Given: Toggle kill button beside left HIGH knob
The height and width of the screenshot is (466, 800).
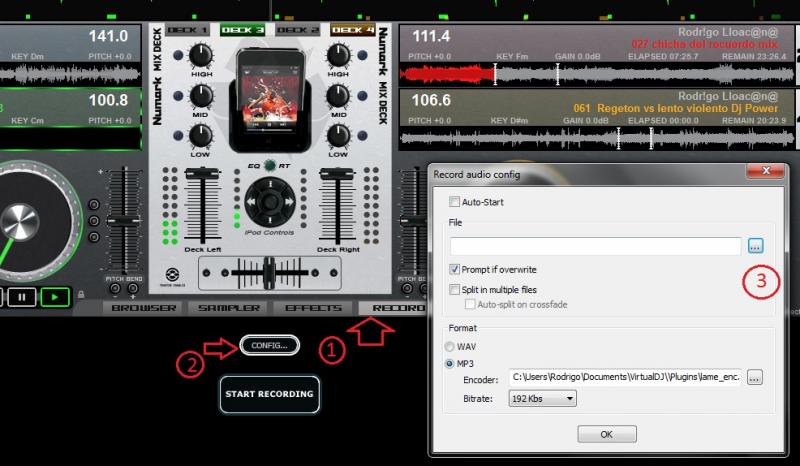Looking at the screenshot, I should pyautogui.click(x=178, y=55).
